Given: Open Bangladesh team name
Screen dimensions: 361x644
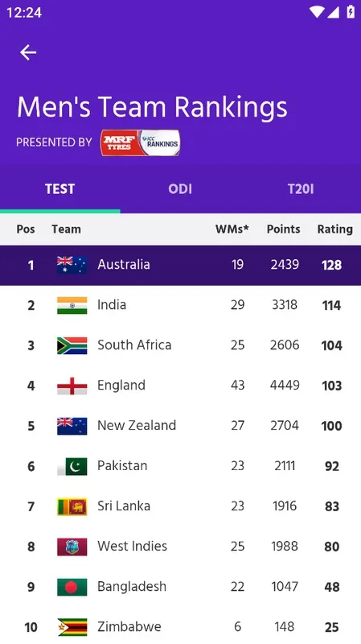Looking at the screenshot, I should 132,587.
